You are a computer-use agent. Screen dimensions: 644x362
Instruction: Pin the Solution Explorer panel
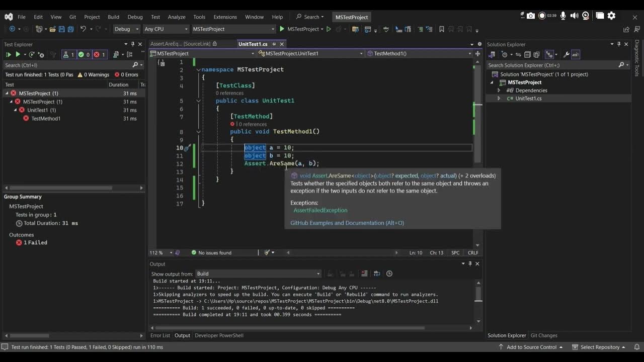619,44
